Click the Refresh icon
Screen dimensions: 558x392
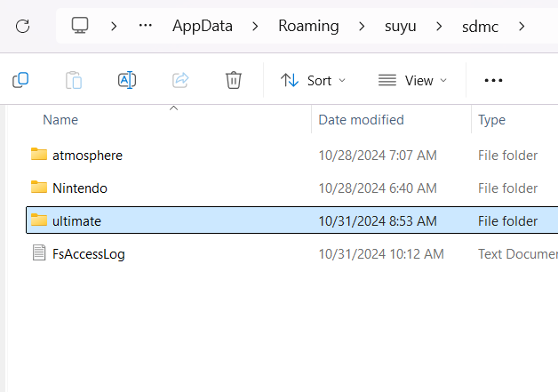click(23, 26)
